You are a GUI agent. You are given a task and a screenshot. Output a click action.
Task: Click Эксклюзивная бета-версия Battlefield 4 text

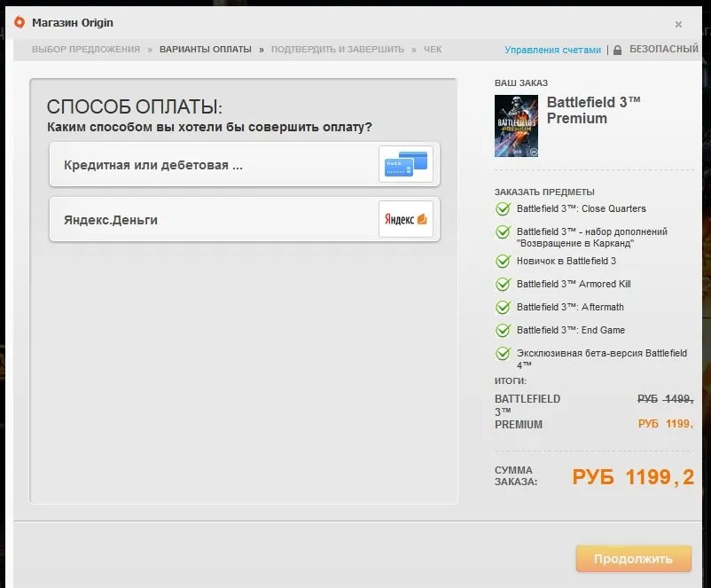602,358
